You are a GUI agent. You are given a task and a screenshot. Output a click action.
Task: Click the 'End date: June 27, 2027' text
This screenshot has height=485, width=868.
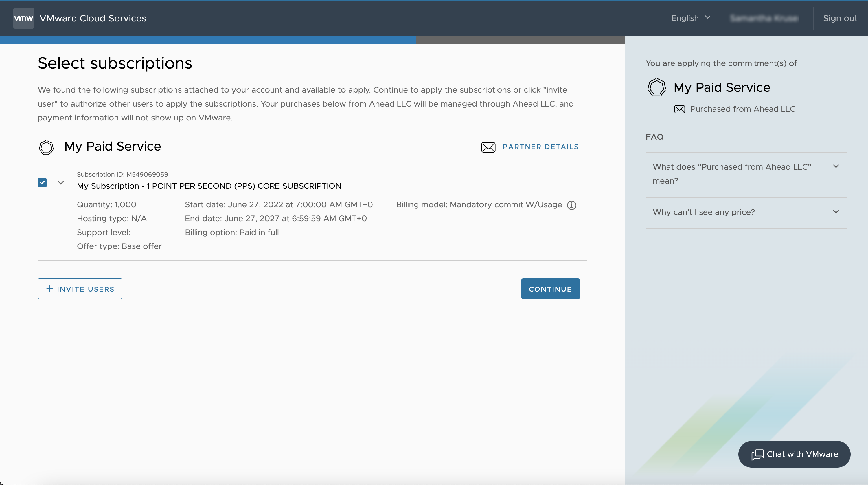point(276,218)
